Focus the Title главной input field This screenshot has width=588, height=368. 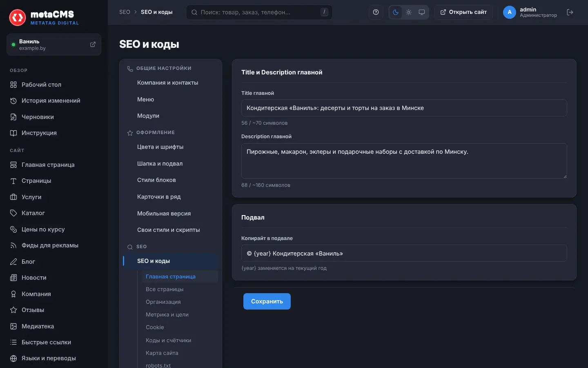click(404, 108)
